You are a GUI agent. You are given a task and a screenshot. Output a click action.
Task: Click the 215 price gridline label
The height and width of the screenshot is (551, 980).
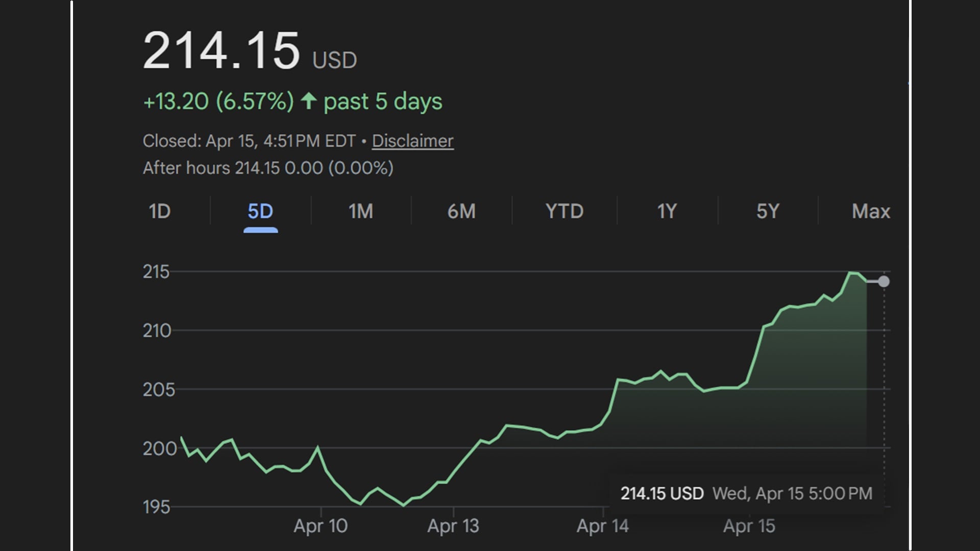[x=156, y=272]
